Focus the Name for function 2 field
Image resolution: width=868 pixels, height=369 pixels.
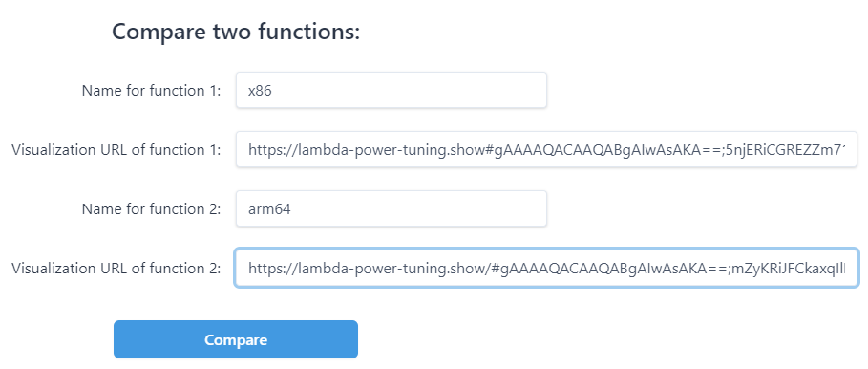pos(392,208)
